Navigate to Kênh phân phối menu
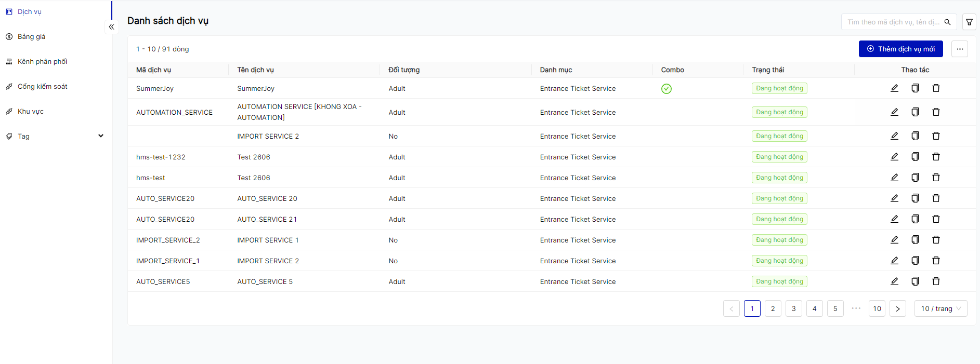 pos(42,61)
